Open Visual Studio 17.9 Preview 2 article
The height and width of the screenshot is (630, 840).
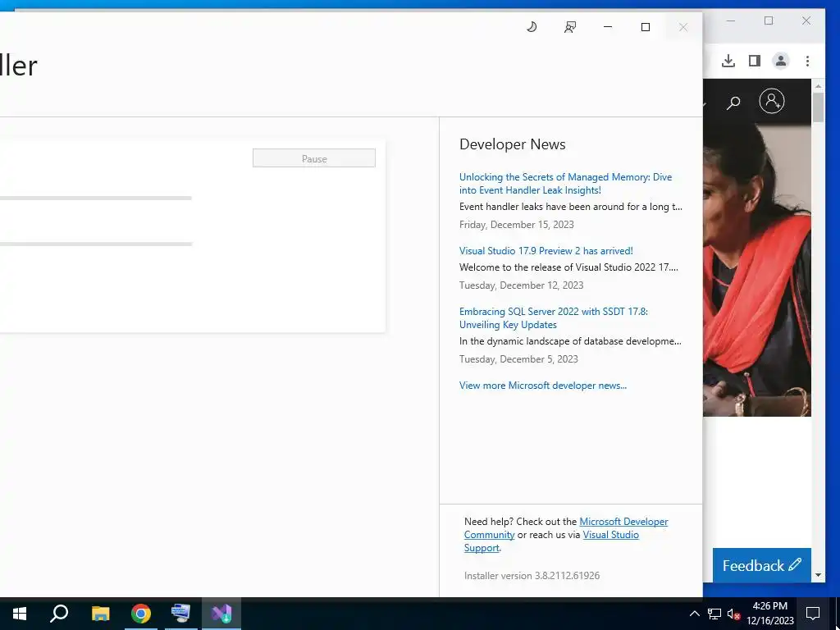pos(546,251)
